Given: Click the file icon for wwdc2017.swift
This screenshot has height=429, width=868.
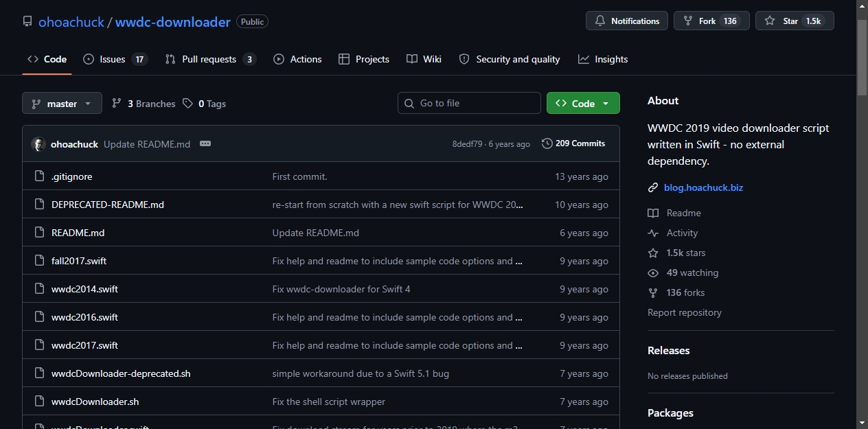Looking at the screenshot, I should click(39, 345).
